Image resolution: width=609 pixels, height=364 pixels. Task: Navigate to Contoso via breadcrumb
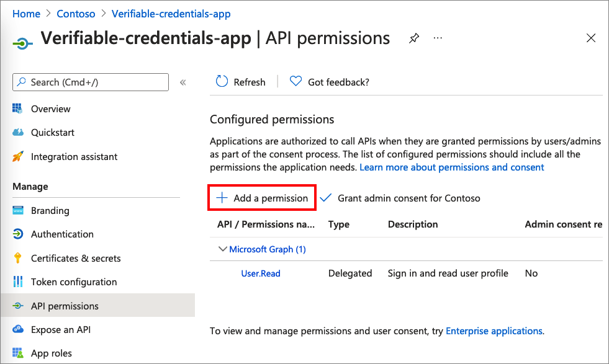click(x=76, y=13)
